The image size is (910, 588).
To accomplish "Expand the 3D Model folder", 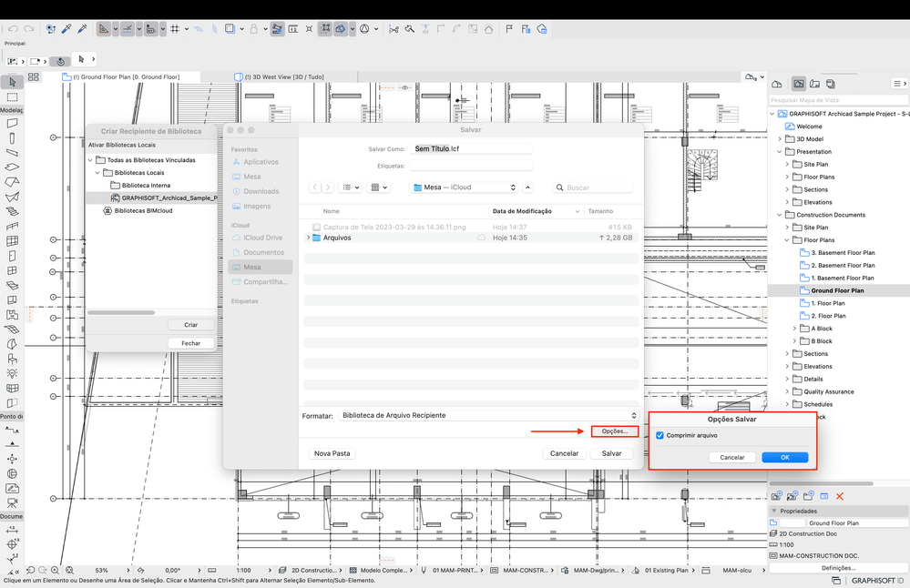I will 780,139.
